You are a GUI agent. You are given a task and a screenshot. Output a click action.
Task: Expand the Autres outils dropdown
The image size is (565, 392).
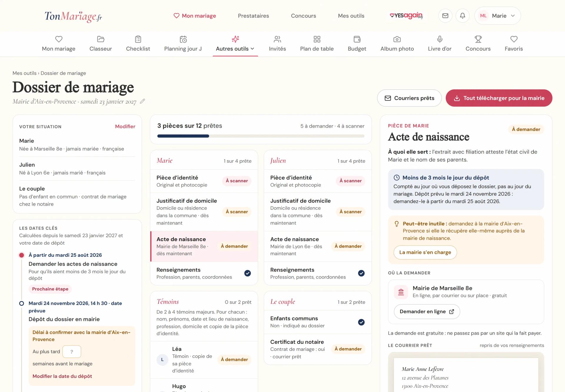coord(235,44)
